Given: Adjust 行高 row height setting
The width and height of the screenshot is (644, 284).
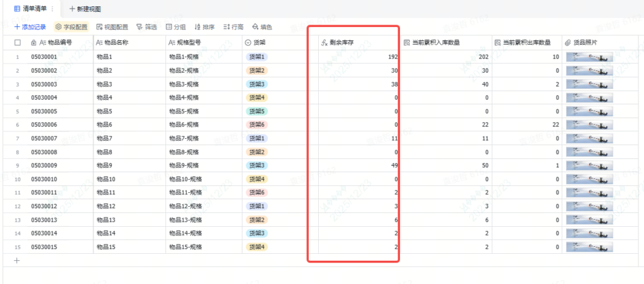Looking at the screenshot, I should click(x=233, y=27).
